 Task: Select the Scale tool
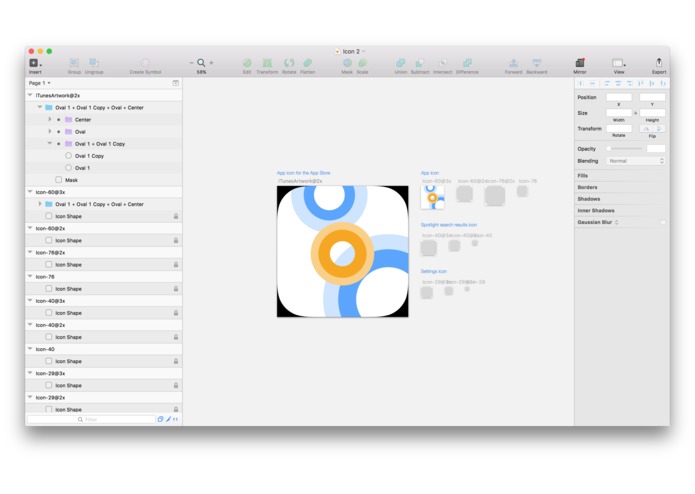[363, 63]
